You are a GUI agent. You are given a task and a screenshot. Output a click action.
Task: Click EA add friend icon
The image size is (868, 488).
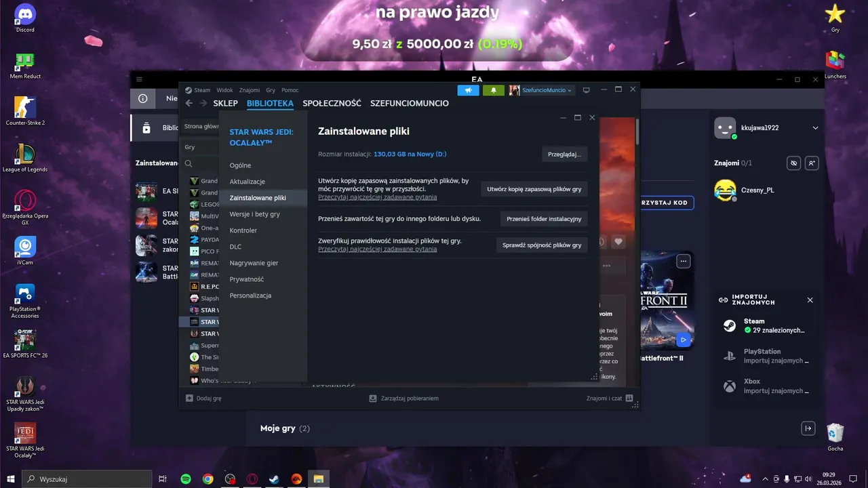(812, 163)
